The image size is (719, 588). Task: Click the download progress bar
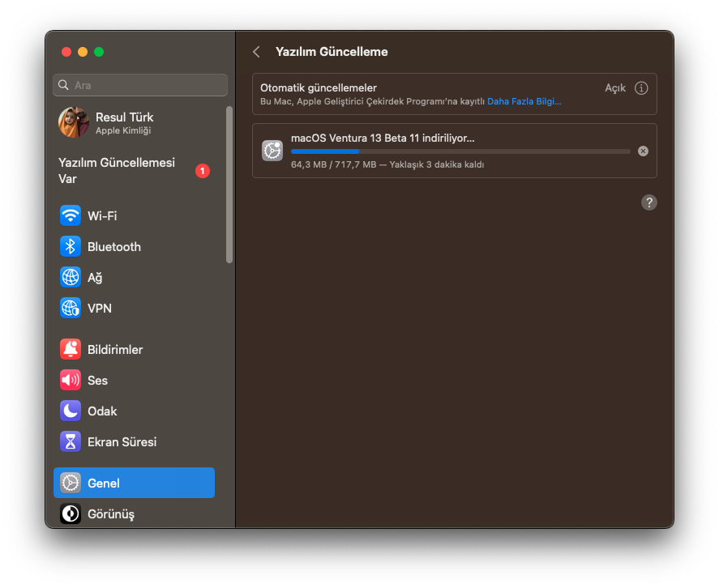[460, 151]
